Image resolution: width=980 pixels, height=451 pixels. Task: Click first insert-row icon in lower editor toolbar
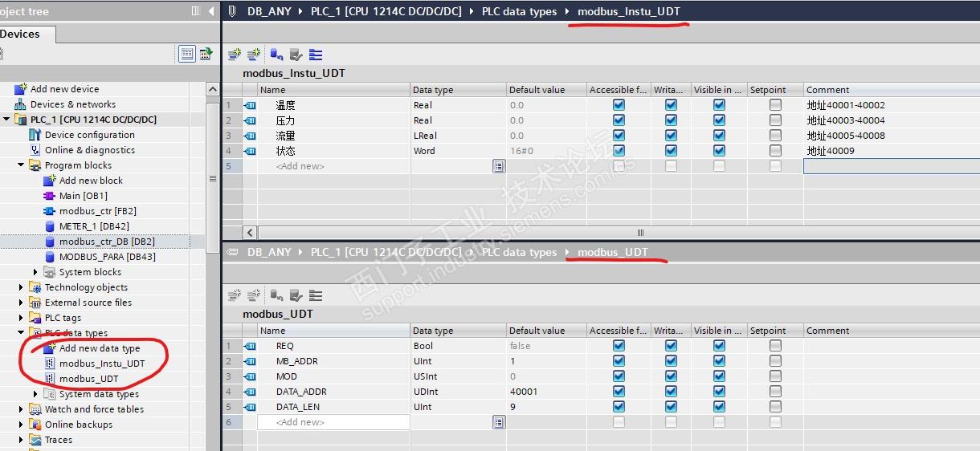[235, 295]
